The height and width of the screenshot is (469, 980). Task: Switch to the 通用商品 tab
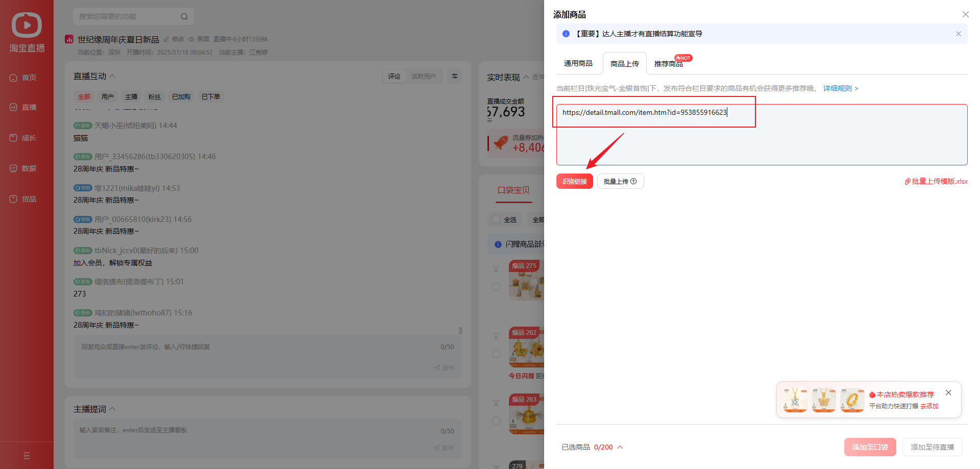tap(578, 64)
